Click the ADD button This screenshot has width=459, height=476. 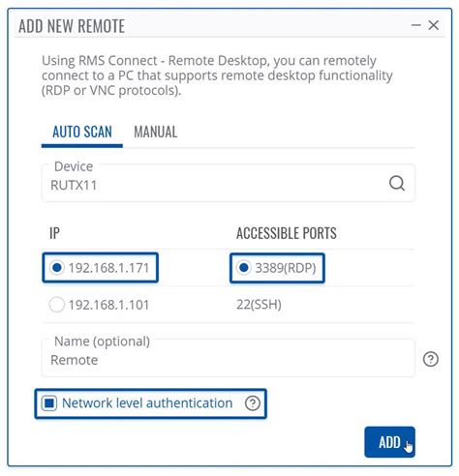point(389,442)
